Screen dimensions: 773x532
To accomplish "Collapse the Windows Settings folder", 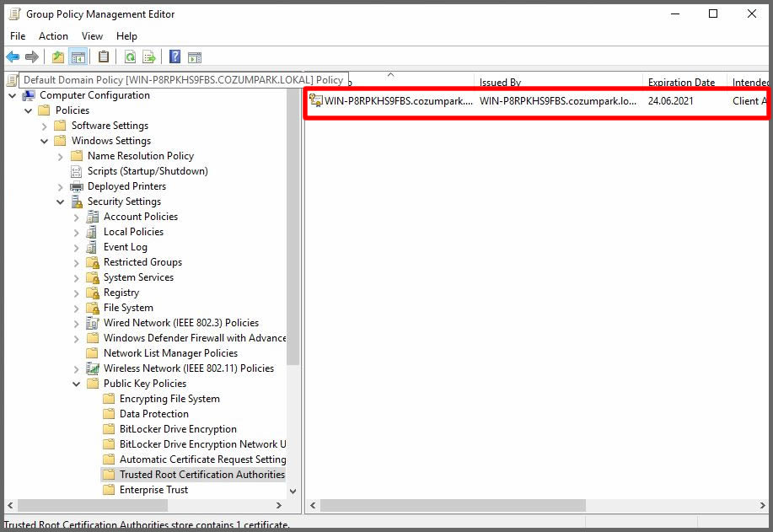I will click(45, 142).
